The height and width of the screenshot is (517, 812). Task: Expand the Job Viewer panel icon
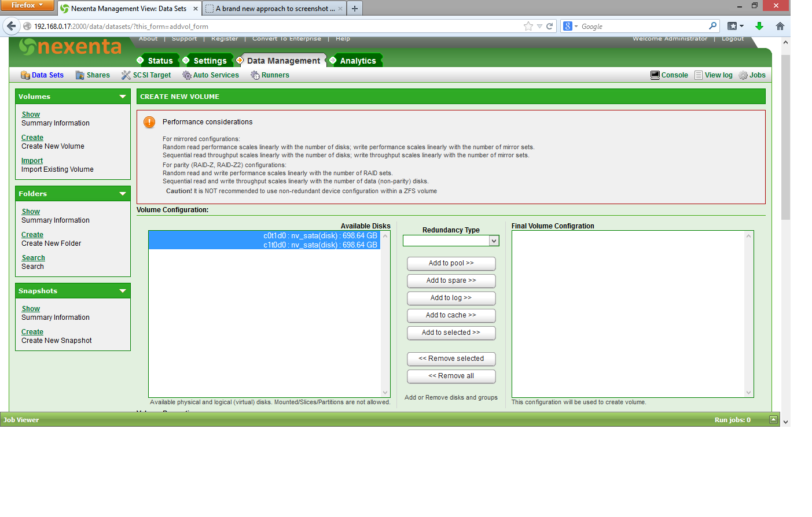coord(773,420)
